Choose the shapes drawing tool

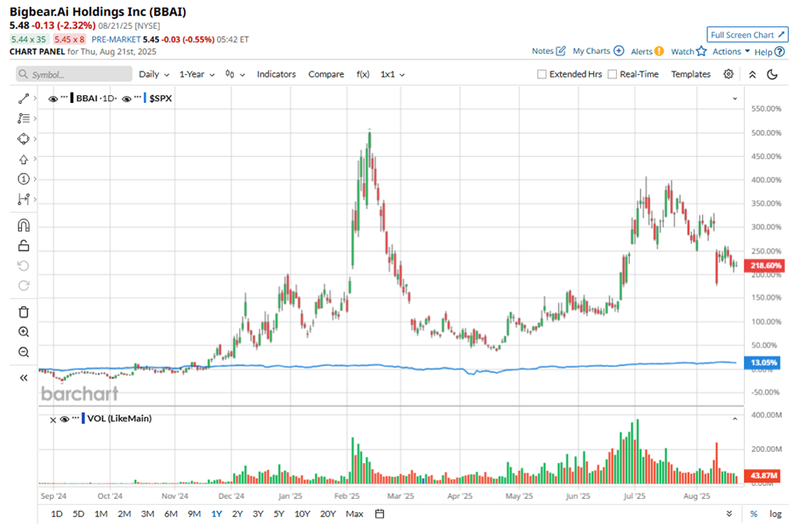click(24, 139)
